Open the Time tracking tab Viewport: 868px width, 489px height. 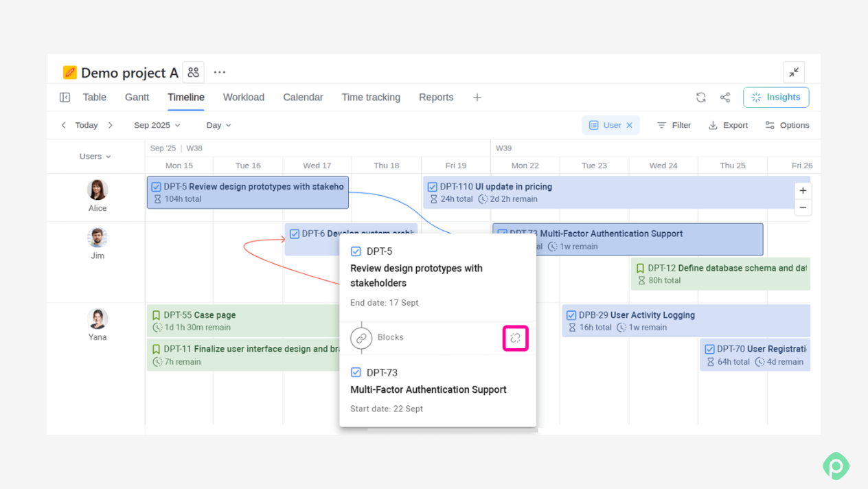(371, 98)
